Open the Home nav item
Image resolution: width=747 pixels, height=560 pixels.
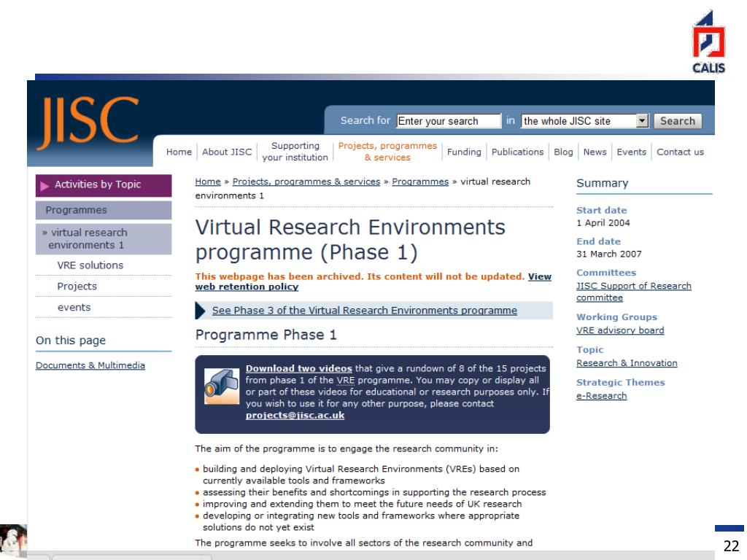coord(179,152)
